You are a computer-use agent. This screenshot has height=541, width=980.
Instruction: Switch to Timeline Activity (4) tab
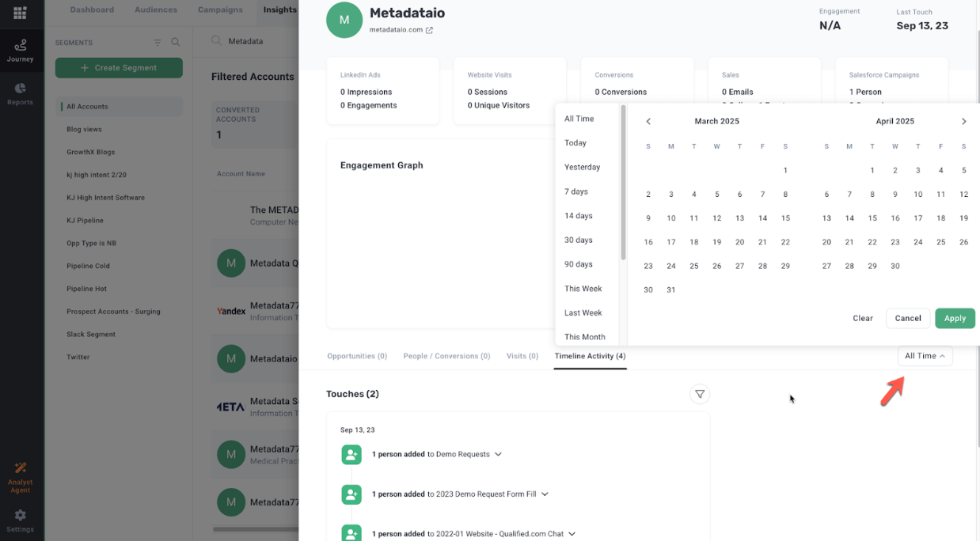[590, 356]
